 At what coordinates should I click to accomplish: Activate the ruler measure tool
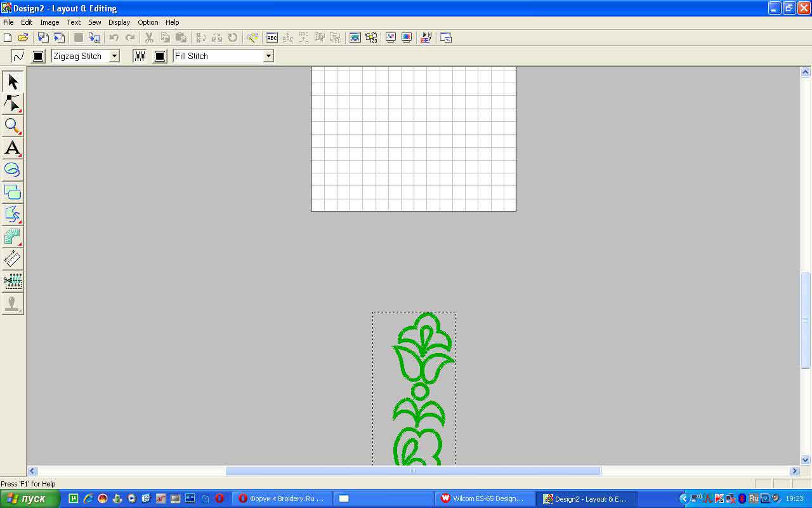coord(13,258)
